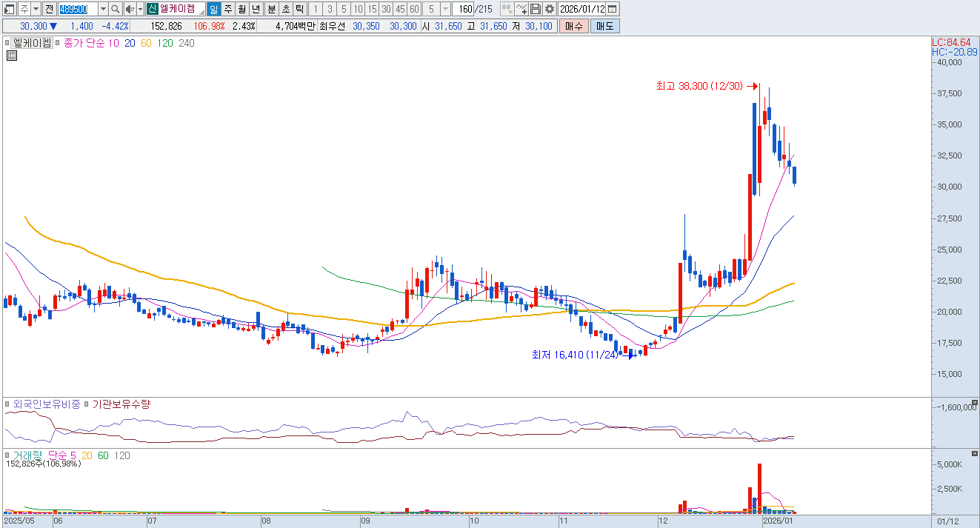Click the save floppy disk icon
This screenshot has height=528, width=980.
536,9
